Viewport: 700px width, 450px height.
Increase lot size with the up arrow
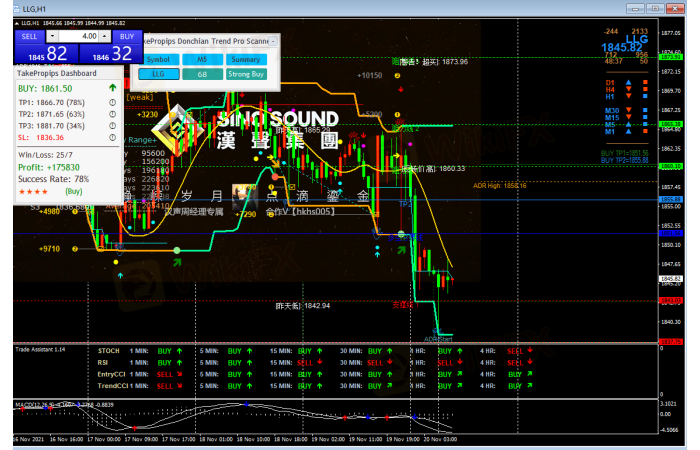pos(105,36)
